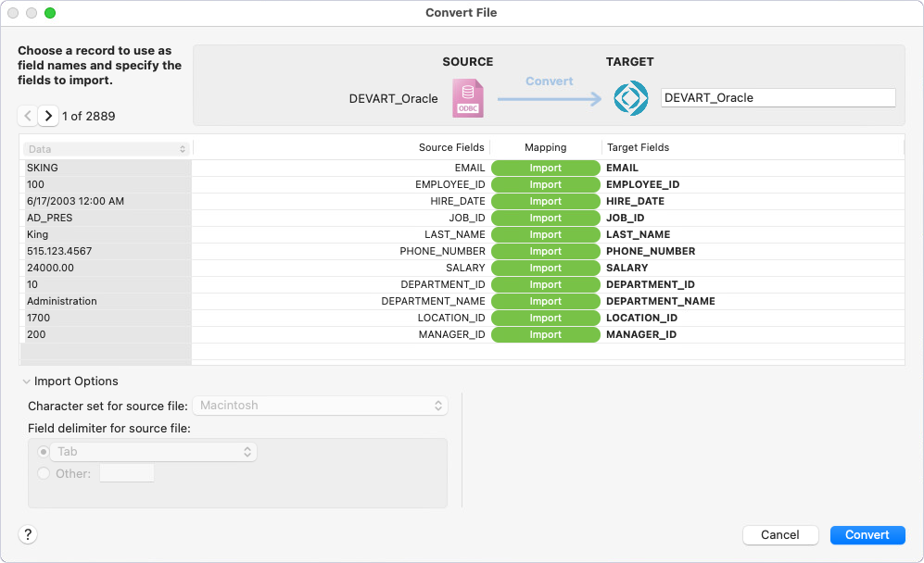The height and width of the screenshot is (563, 924).
Task: Select the Tab delimiter radio button
Action: (43, 451)
